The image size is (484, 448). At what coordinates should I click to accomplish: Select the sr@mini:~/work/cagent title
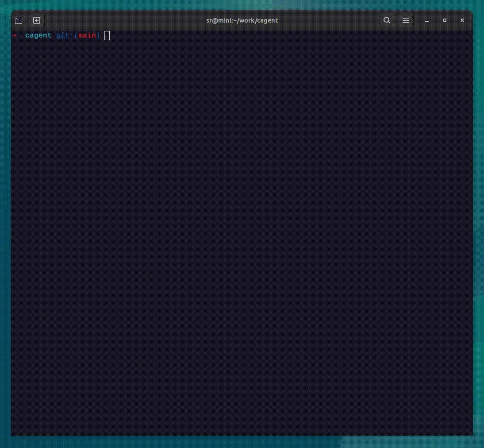[x=242, y=20]
